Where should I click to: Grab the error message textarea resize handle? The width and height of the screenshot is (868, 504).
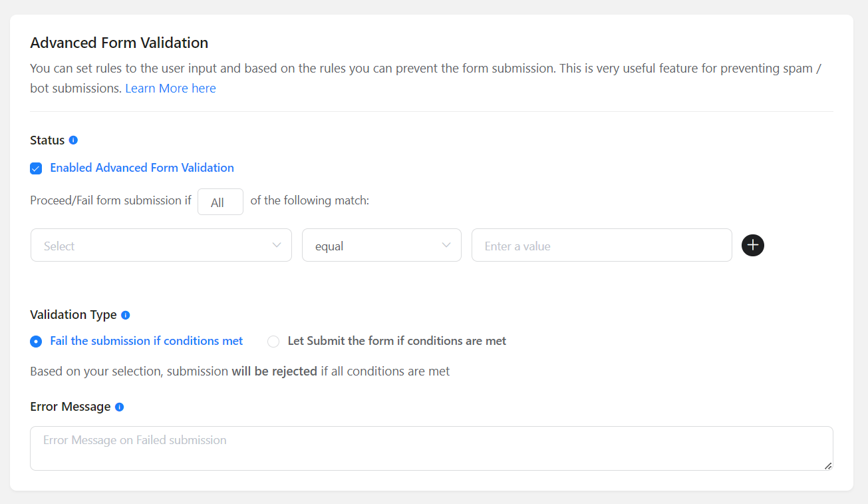(828, 466)
